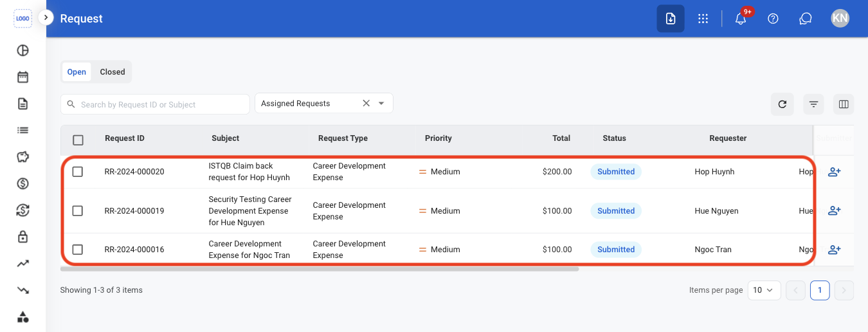This screenshot has width=868, height=332.
Task: Switch to the Open tab
Action: [x=77, y=72]
